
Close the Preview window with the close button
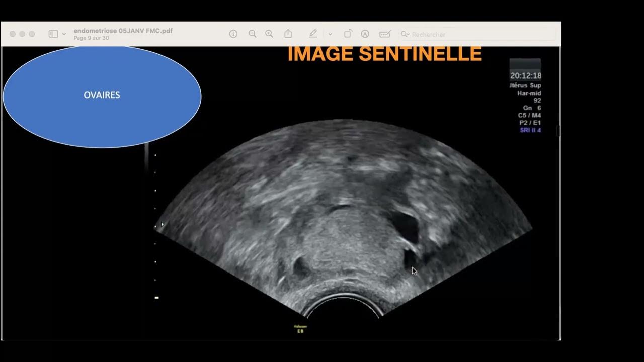pyautogui.click(x=13, y=34)
